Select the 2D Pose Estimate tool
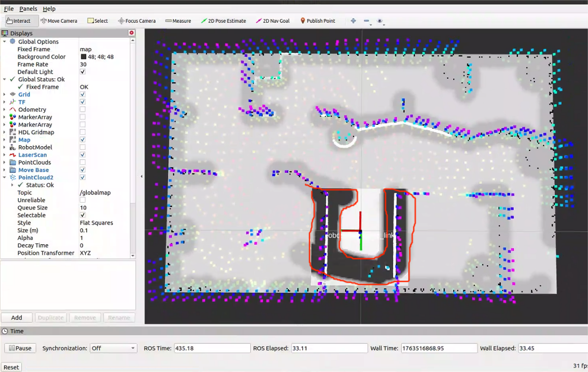Screen dimensions: 588x372 [x=223, y=21]
